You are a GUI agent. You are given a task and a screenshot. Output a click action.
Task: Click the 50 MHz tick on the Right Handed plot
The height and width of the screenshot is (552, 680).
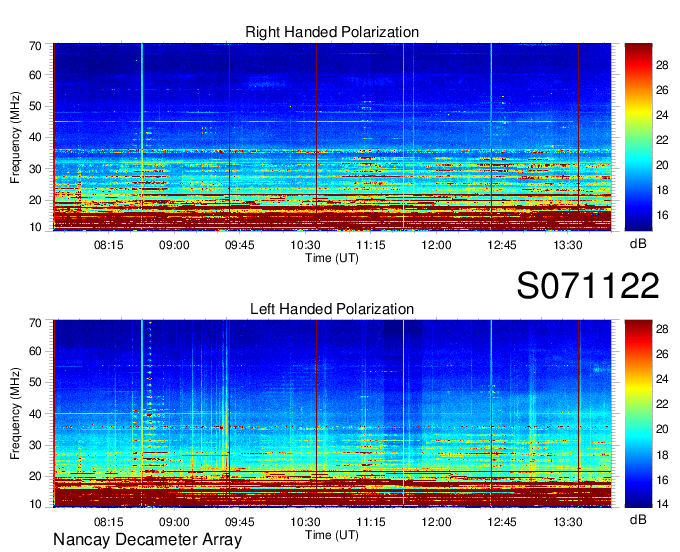point(35,106)
